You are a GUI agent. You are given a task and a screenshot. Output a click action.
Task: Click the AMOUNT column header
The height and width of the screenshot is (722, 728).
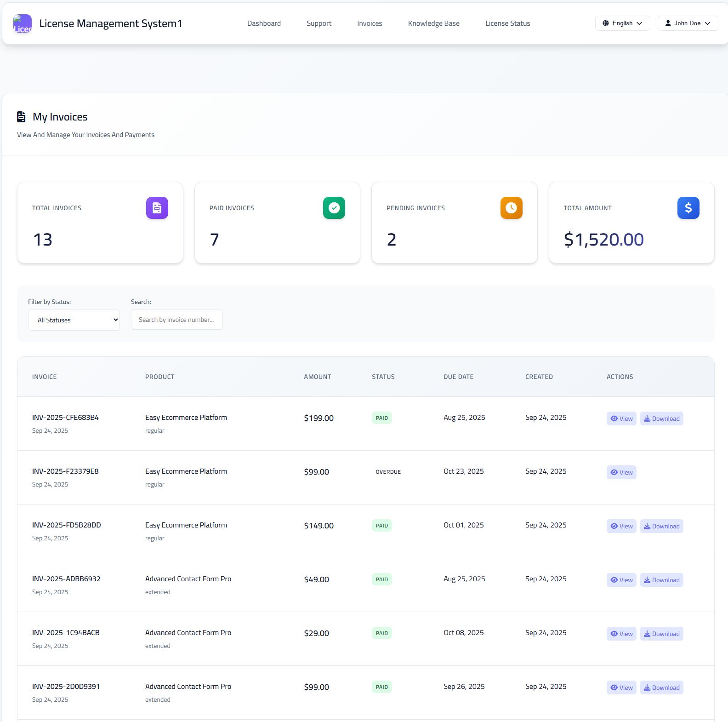(318, 377)
